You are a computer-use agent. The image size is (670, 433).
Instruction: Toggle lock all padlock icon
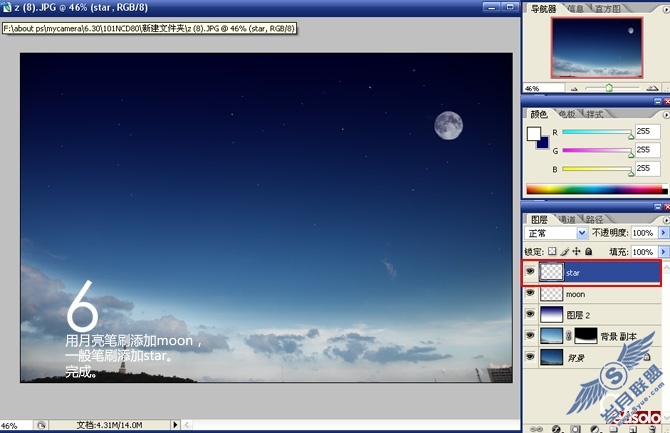[x=588, y=251]
